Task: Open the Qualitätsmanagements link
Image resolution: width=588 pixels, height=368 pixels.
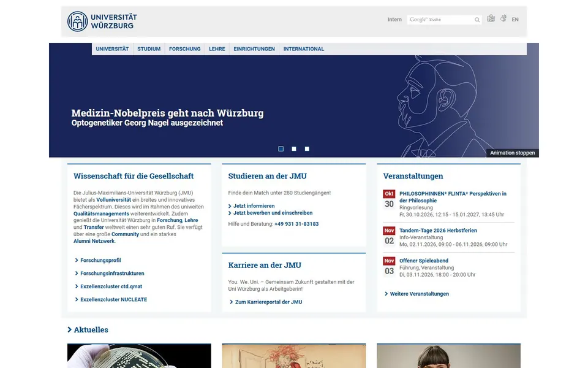Action: click(101, 213)
